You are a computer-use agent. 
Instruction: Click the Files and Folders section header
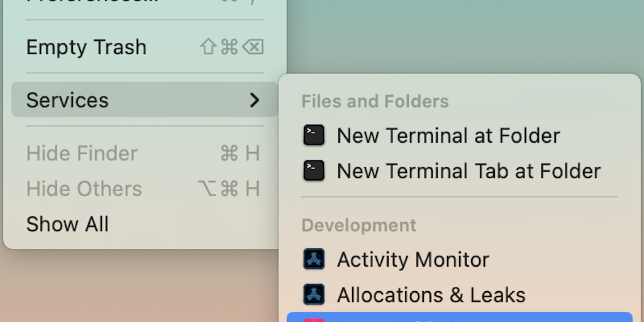click(x=375, y=101)
